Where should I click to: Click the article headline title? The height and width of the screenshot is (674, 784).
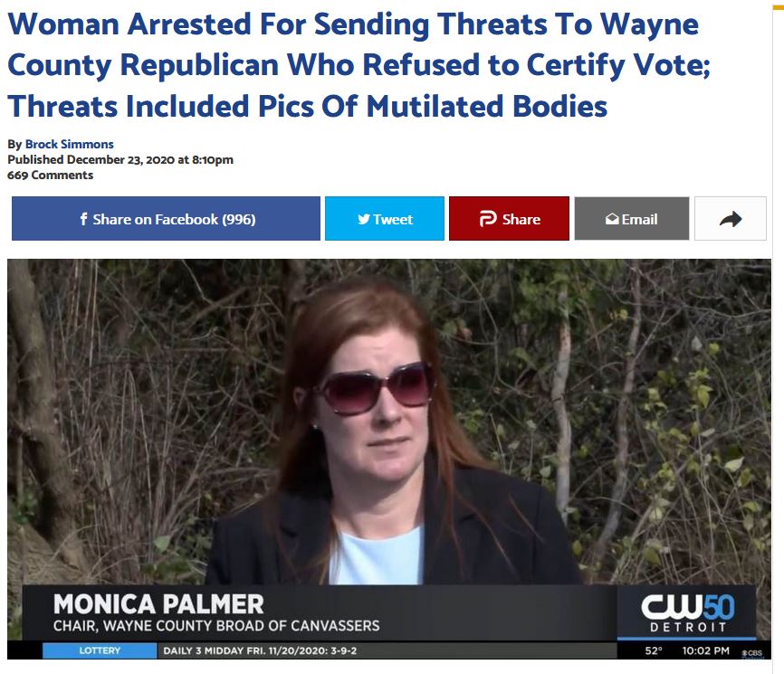click(359, 65)
